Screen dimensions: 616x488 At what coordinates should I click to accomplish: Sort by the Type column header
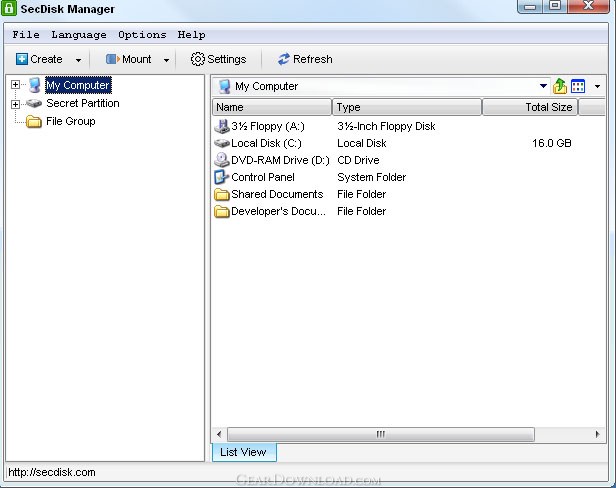point(407,107)
